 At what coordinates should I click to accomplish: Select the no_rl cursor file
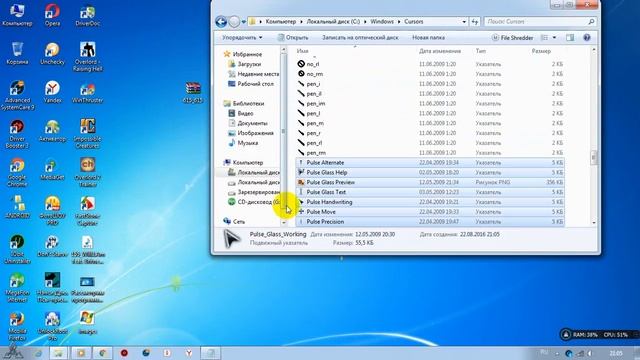point(430,64)
